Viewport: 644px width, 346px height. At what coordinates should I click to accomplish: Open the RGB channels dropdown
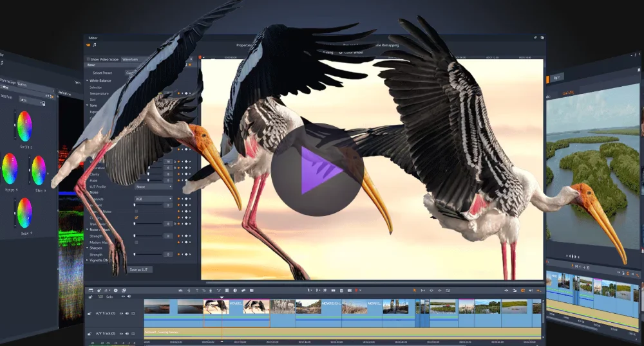pos(153,199)
